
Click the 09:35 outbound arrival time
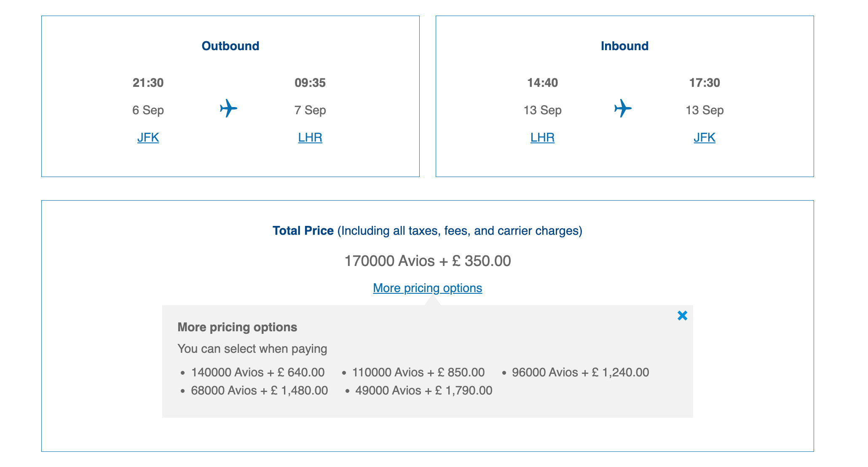pyautogui.click(x=310, y=83)
